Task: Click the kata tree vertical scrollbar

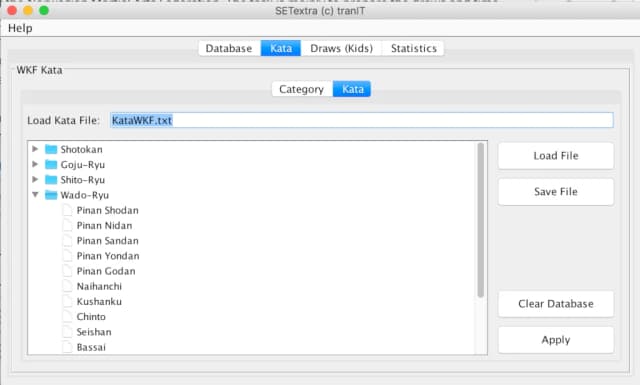Action: (x=481, y=220)
